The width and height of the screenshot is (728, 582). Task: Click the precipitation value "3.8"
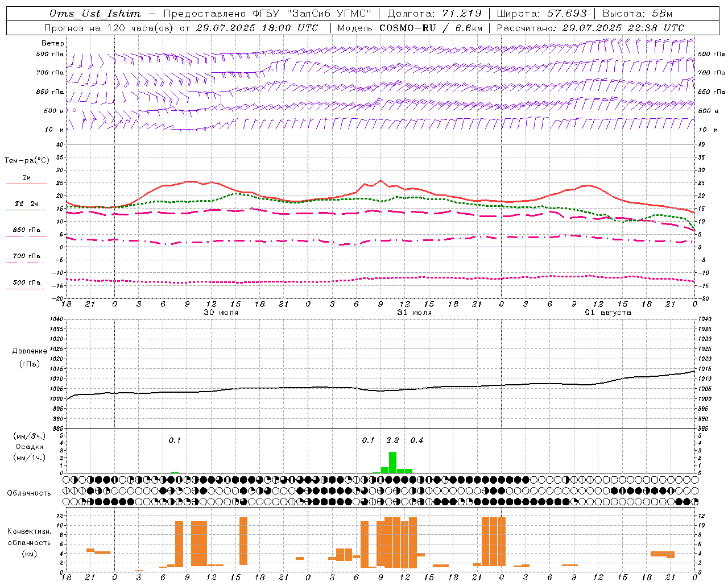(x=392, y=440)
